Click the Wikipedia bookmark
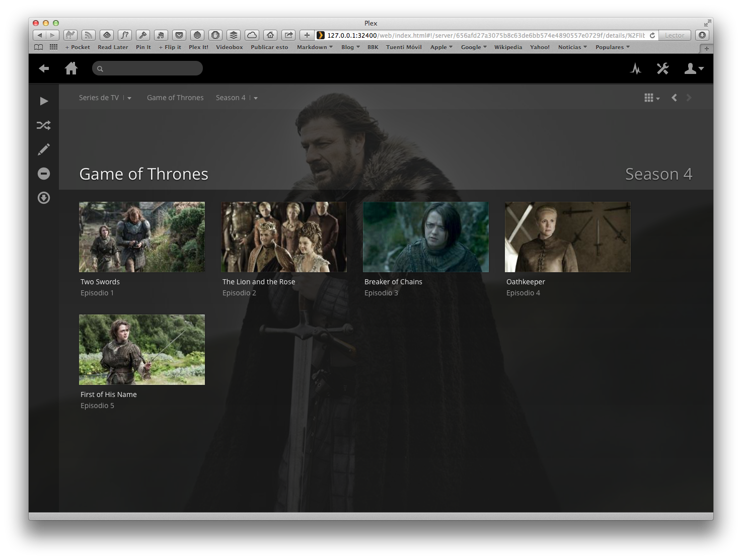 [x=508, y=47]
